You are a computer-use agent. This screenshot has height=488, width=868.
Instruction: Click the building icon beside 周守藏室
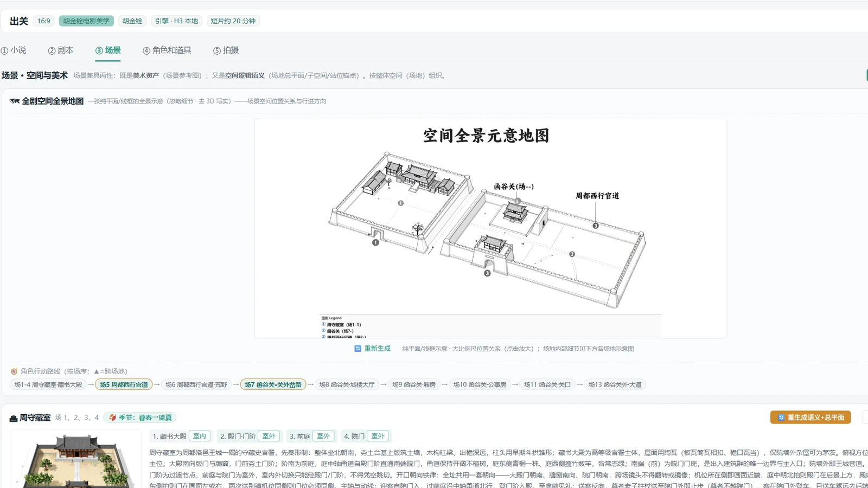tap(14, 418)
